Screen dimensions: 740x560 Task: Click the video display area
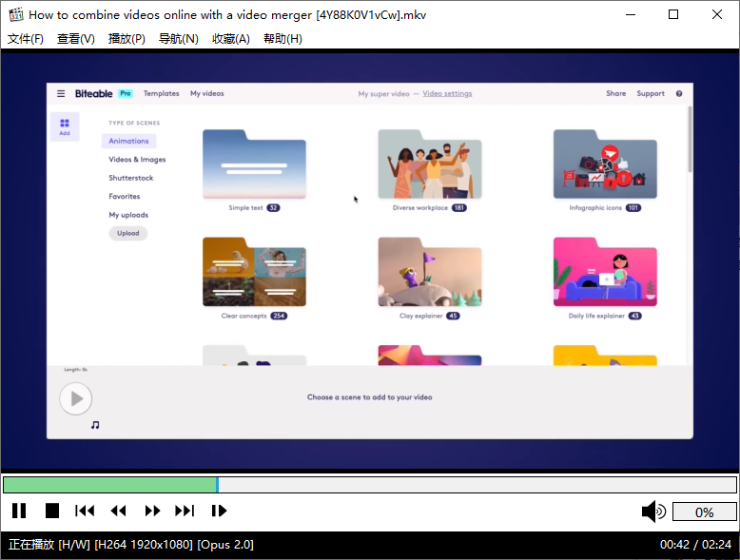click(x=369, y=260)
